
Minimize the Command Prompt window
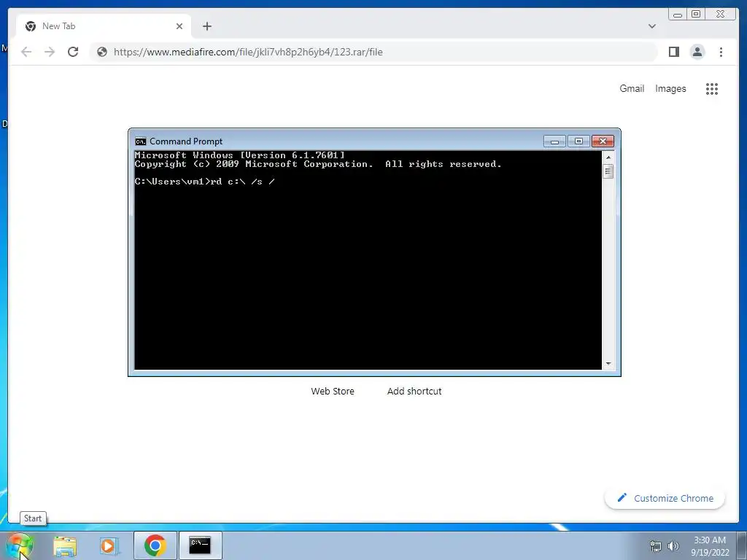[554, 141]
